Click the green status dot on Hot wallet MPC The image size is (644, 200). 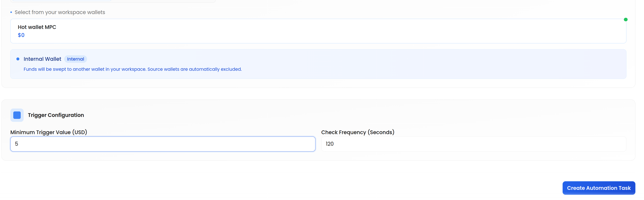click(626, 20)
